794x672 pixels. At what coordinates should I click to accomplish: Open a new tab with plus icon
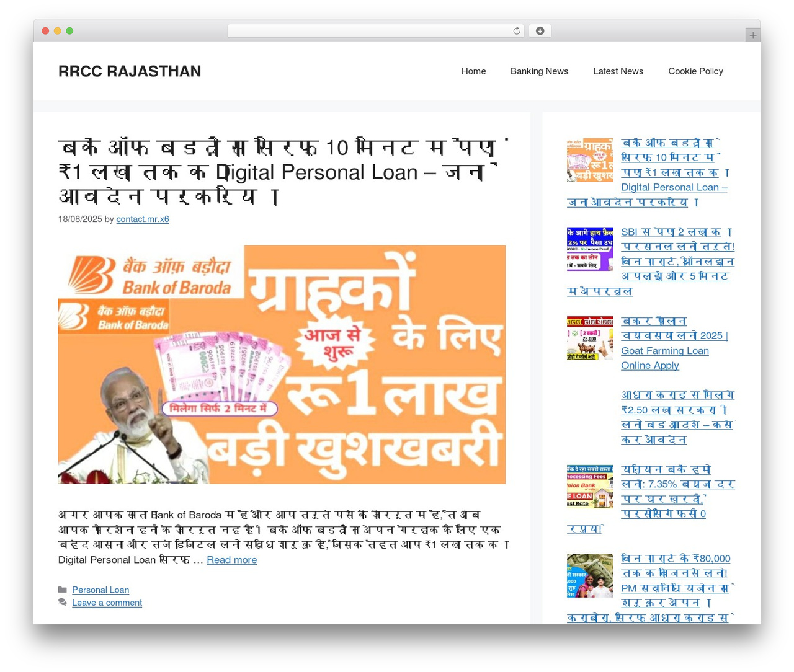(x=752, y=35)
